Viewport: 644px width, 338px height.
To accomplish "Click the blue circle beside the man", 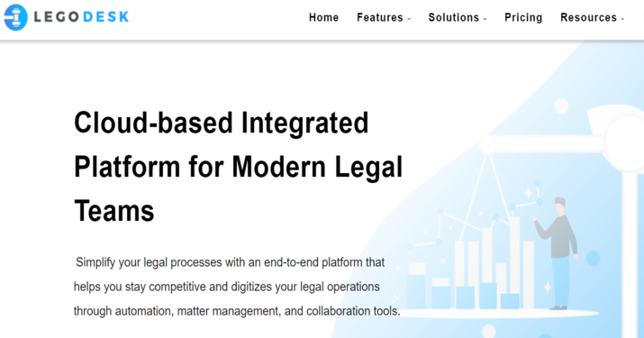I will 593,259.
